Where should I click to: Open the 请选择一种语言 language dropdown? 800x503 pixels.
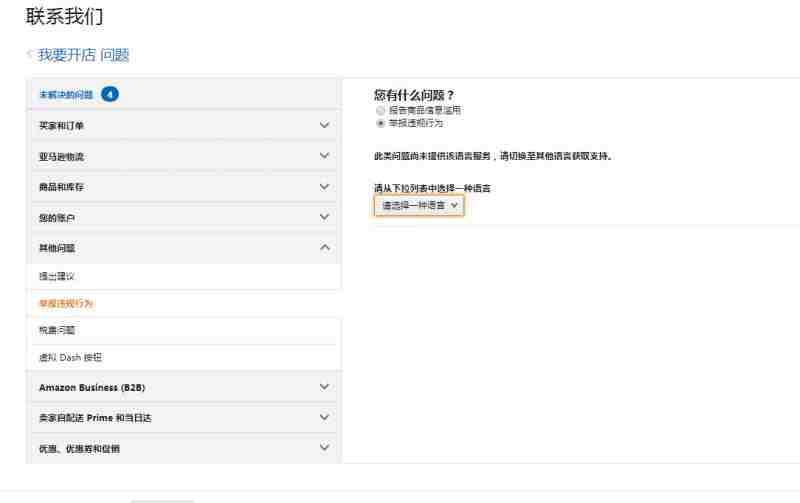click(x=419, y=205)
